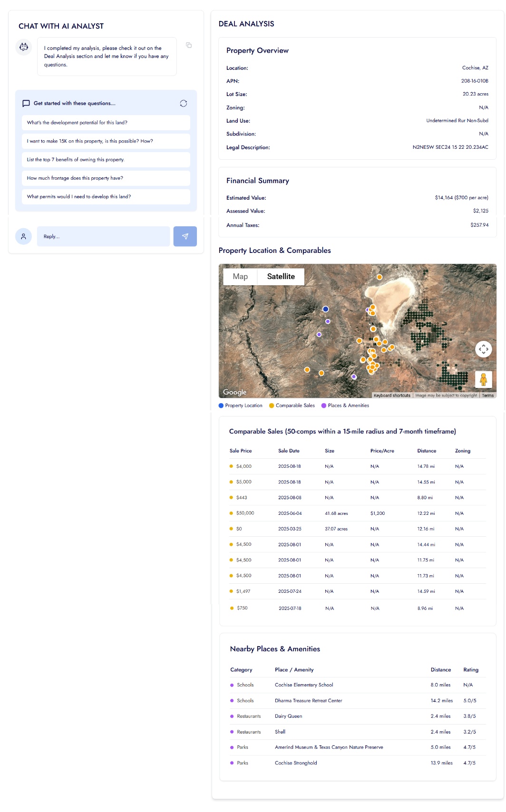Click the Reply text input field

(x=103, y=236)
